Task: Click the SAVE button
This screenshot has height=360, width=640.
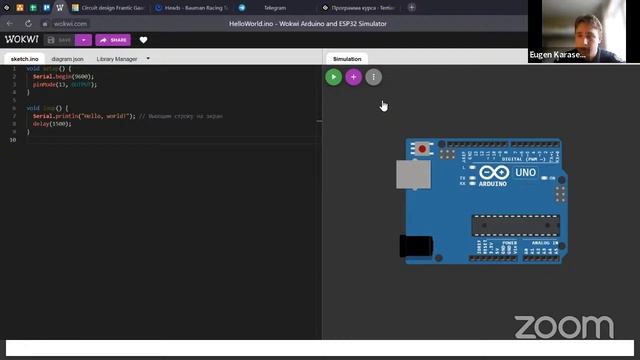Action: click(60, 40)
